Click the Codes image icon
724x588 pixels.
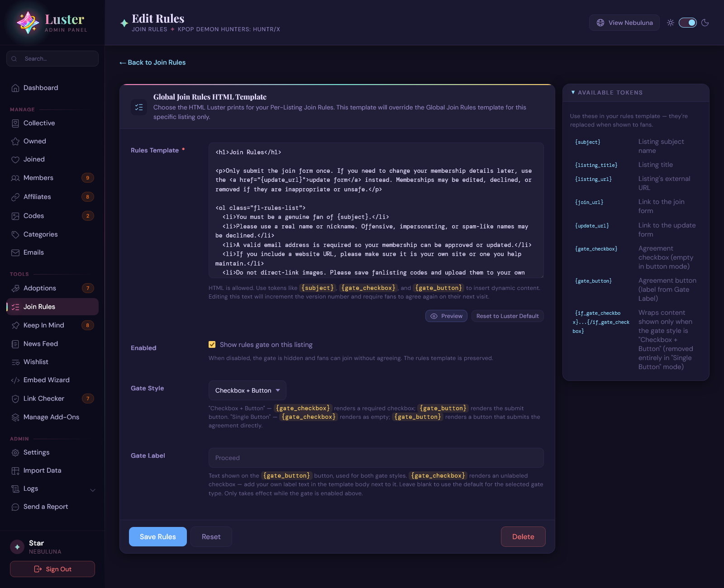point(15,216)
